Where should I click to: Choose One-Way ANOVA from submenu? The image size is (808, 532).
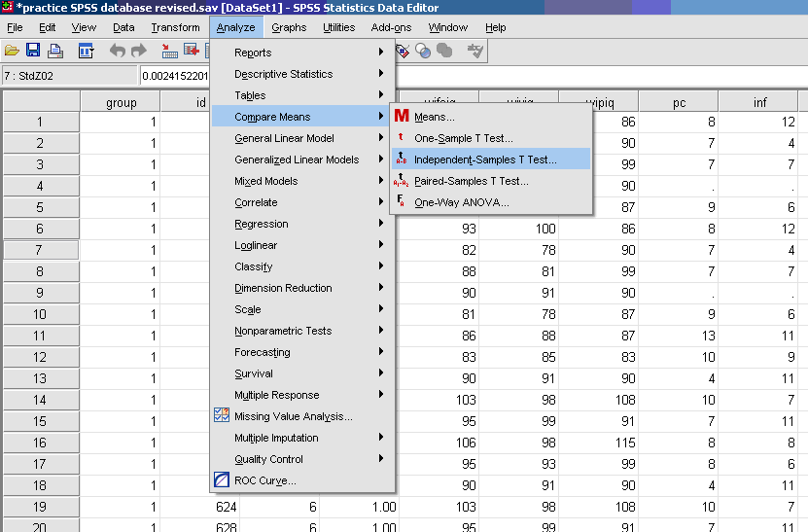pos(461,202)
